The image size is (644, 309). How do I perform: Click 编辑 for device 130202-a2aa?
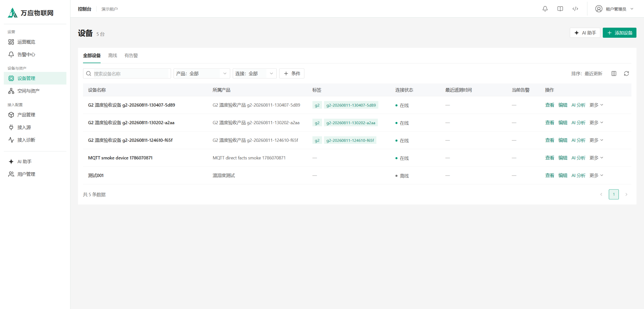(563, 123)
